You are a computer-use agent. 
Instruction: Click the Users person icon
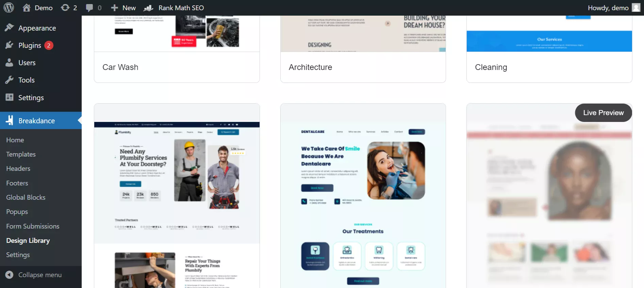click(9, 62)
